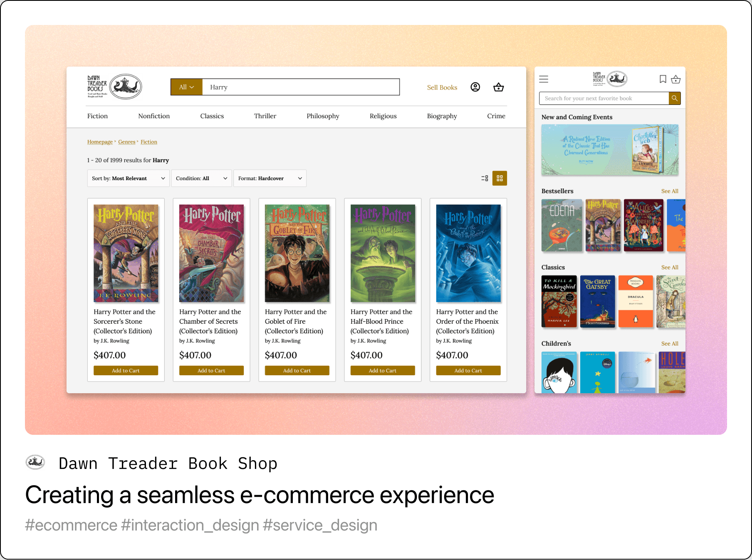The height and width of the screenshot is (560, 752).
Task: Click the Dawn Treader Books logo in desktop header
Action: pyautogui.click(x=114, y=87)
